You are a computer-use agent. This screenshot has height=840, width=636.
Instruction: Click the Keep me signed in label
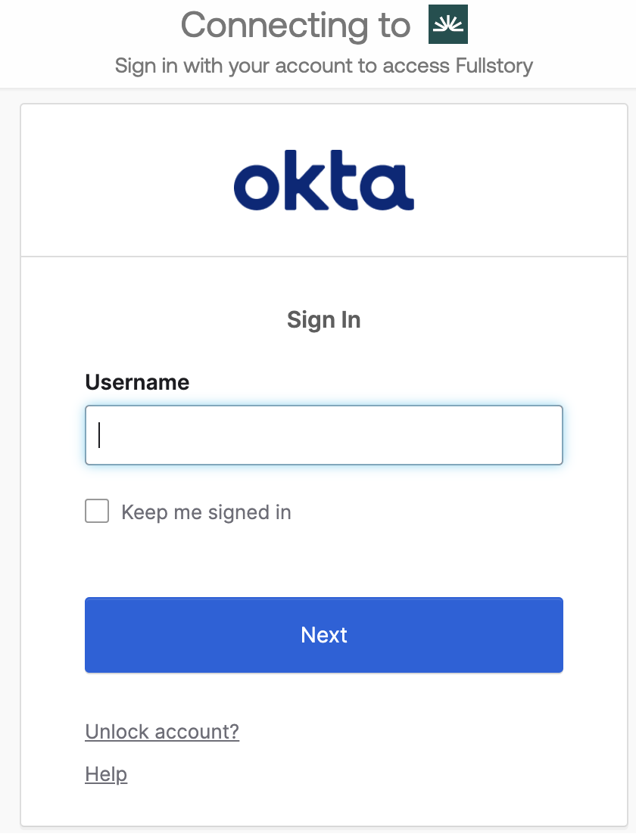coord(206,512)
